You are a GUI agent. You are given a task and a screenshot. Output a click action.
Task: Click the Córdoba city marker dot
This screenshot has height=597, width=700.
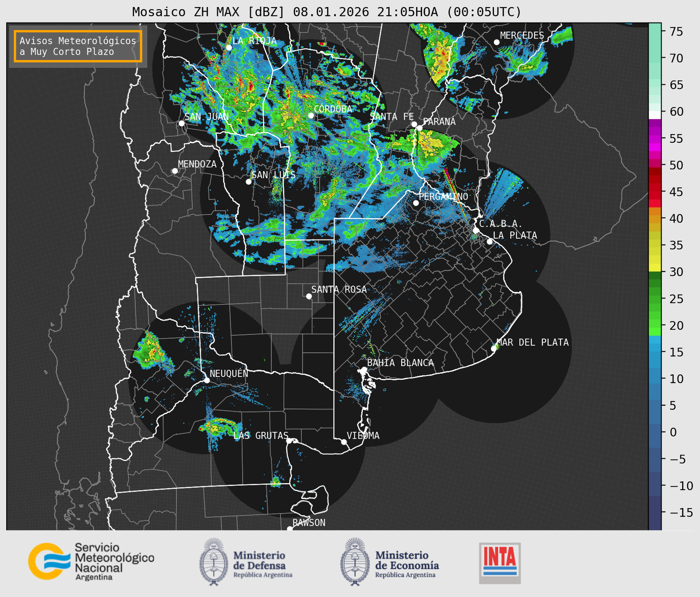pyautogui.click(x=311, y=115)
